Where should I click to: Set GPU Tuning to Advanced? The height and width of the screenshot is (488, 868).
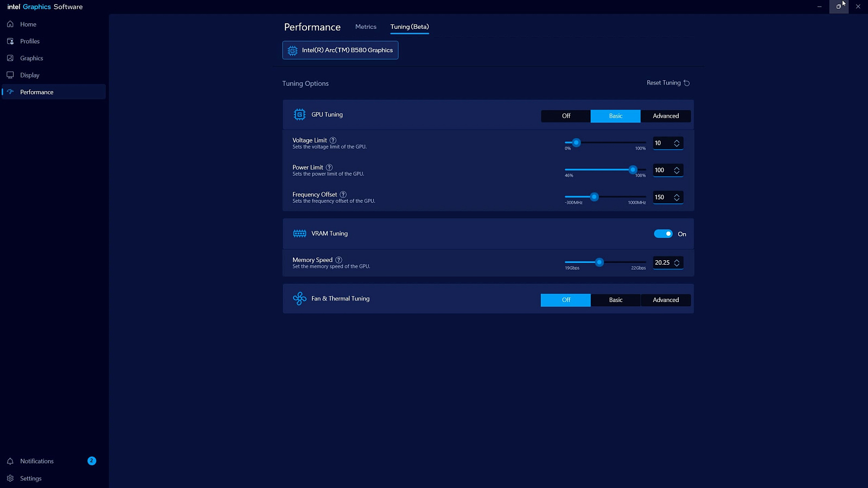tap(666, 116)
